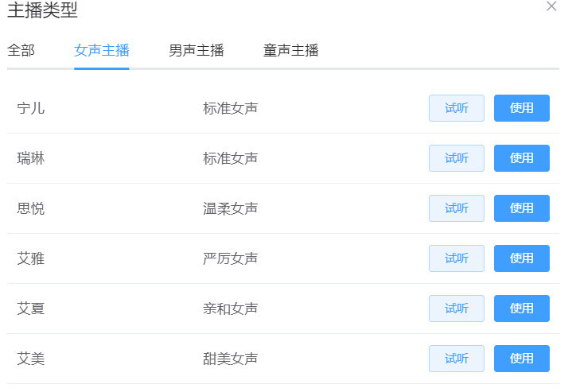
Task: Play 试听 sample for 艾夏
Action: (x=457, y=309)
